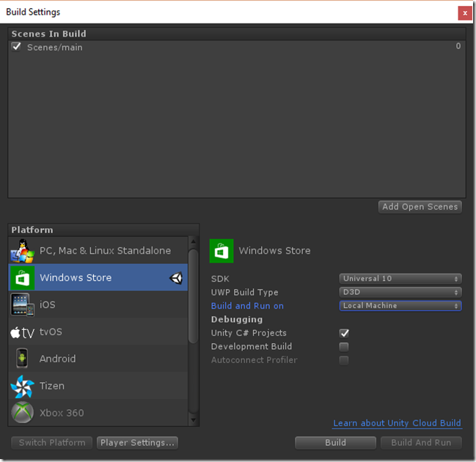
Task: Open the UWP Build Type D3D dropdown
Action: [x=400, y=292]
